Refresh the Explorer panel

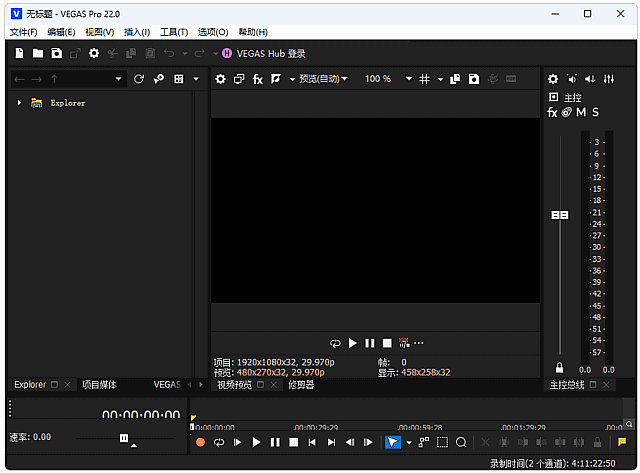[139, 79]
